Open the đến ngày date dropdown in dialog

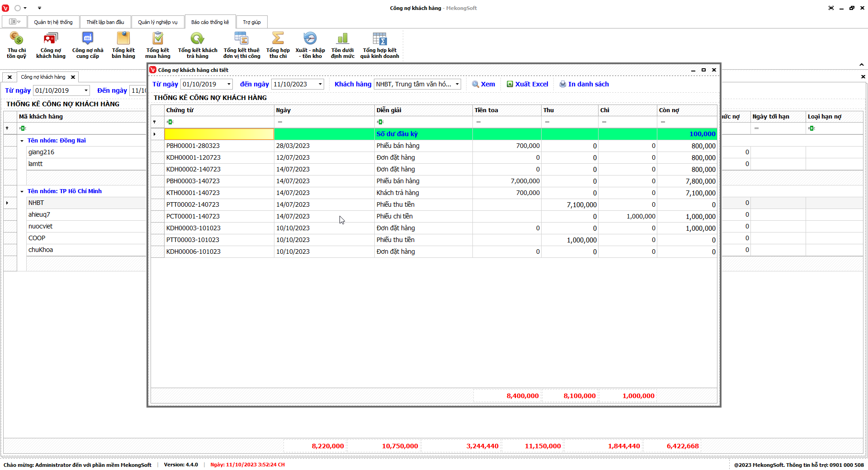(320, 84)
